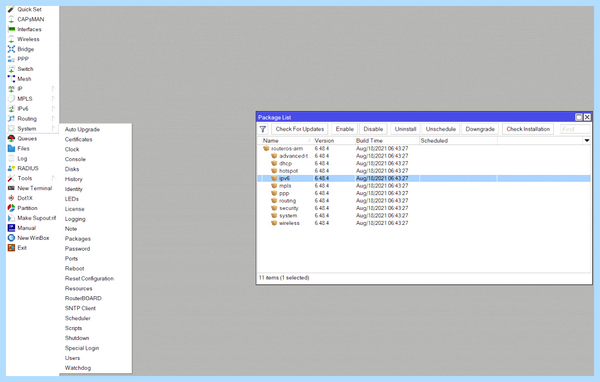
Task: Open Quick Set icon in sidebar
Action: tap(11, 9)
